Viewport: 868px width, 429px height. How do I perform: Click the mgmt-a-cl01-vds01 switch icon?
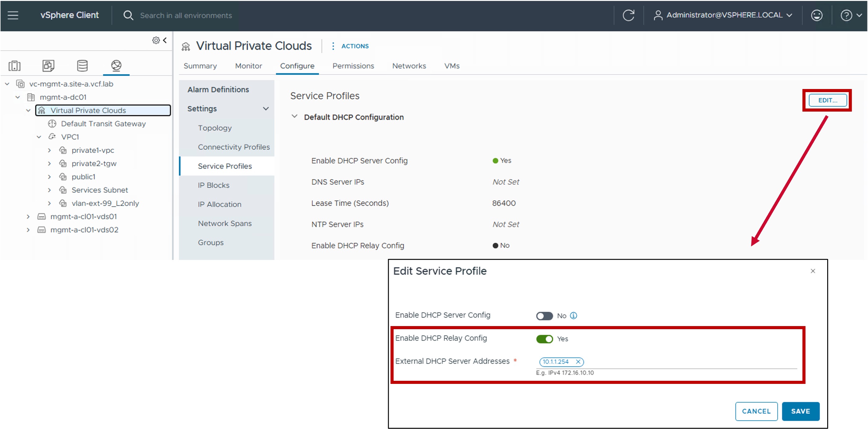tap(41, 216)
